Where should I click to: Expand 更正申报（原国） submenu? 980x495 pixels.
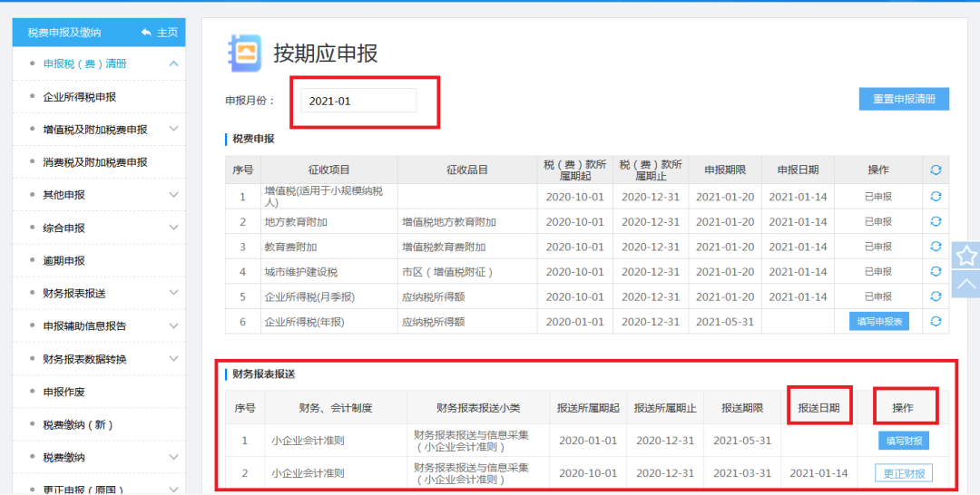click(x=173, y=490)
